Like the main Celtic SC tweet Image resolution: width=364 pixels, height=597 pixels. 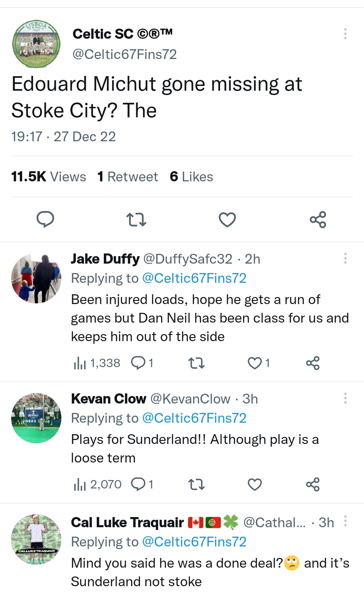pos(227,219)
